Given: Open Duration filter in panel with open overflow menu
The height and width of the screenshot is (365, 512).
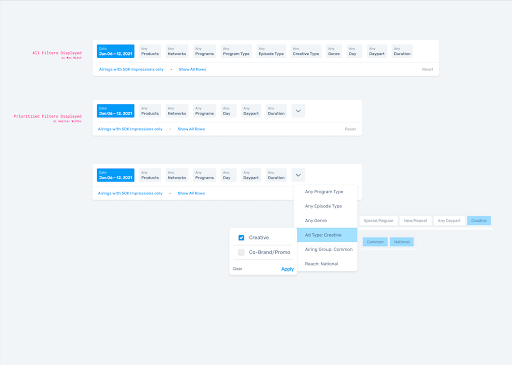Looking at the screenshot, I should coord(276,175).
